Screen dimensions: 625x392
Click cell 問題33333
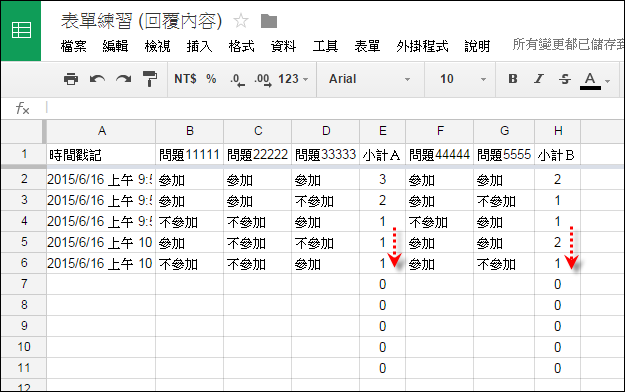[x=326, y=154]
